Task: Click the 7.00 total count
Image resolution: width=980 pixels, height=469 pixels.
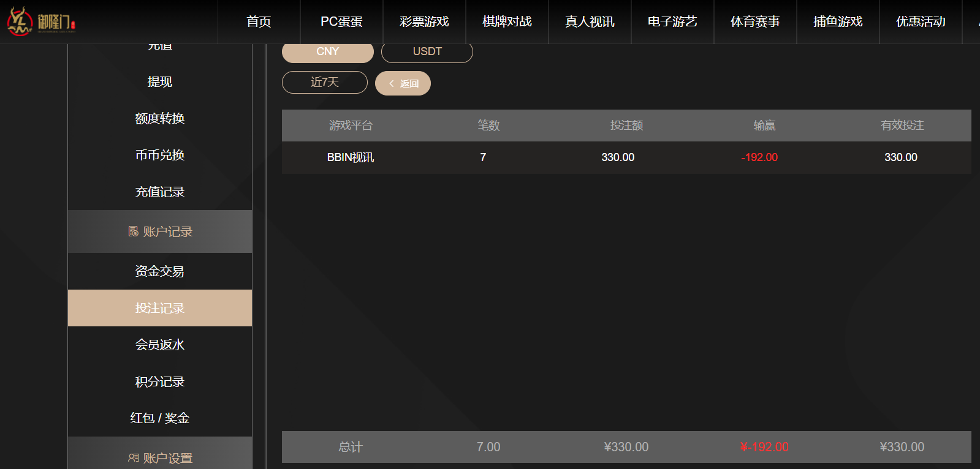Action: point(488,447)
